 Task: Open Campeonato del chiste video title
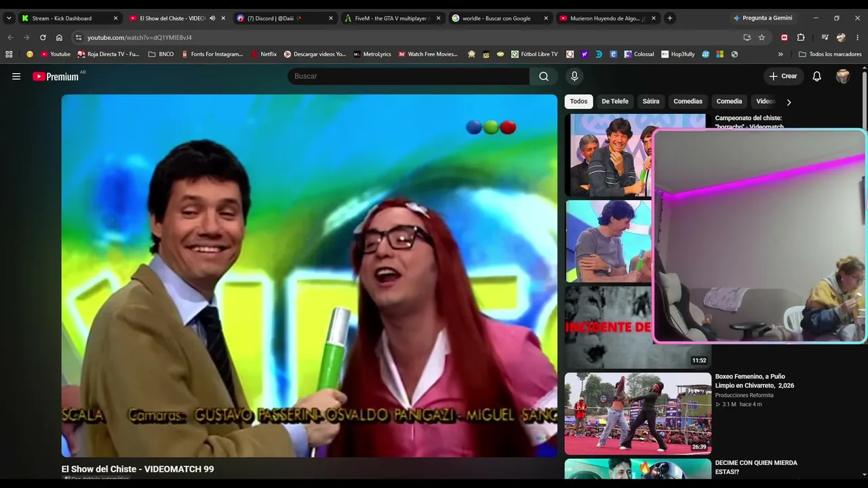(x=749, y=123)
